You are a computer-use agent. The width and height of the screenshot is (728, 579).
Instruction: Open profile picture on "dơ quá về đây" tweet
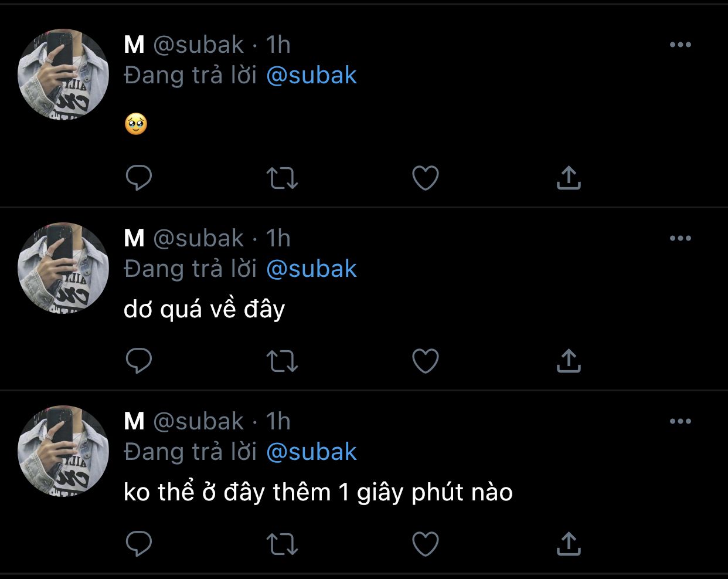[x=63, y=268]
